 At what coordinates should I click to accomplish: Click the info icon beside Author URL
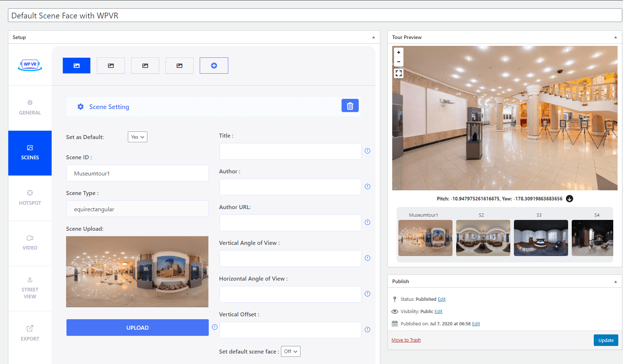367,222
